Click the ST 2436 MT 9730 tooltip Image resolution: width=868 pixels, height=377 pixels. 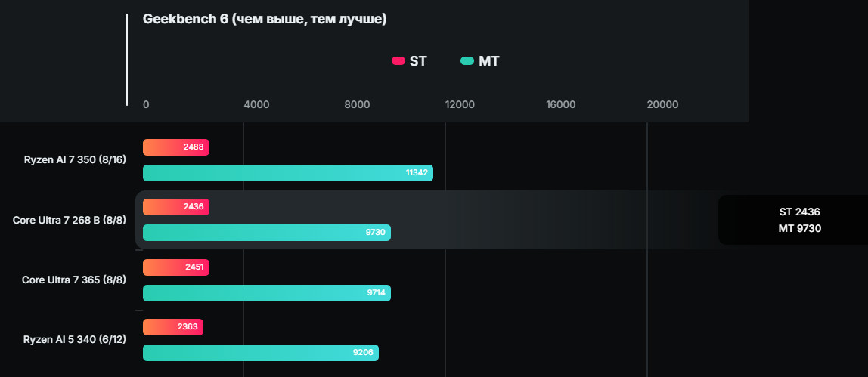[798, 220]
